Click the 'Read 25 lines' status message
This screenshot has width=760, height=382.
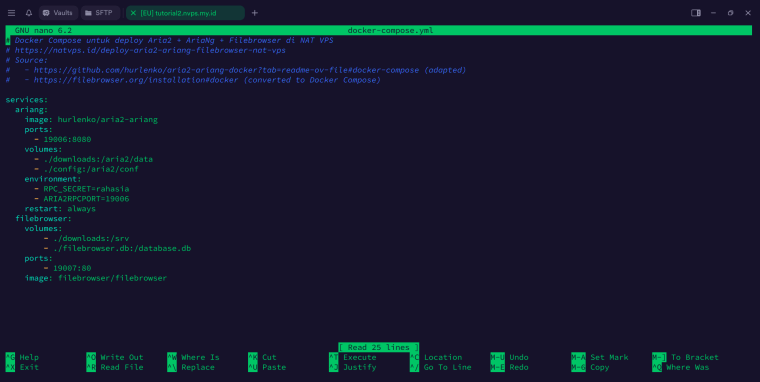379,348
